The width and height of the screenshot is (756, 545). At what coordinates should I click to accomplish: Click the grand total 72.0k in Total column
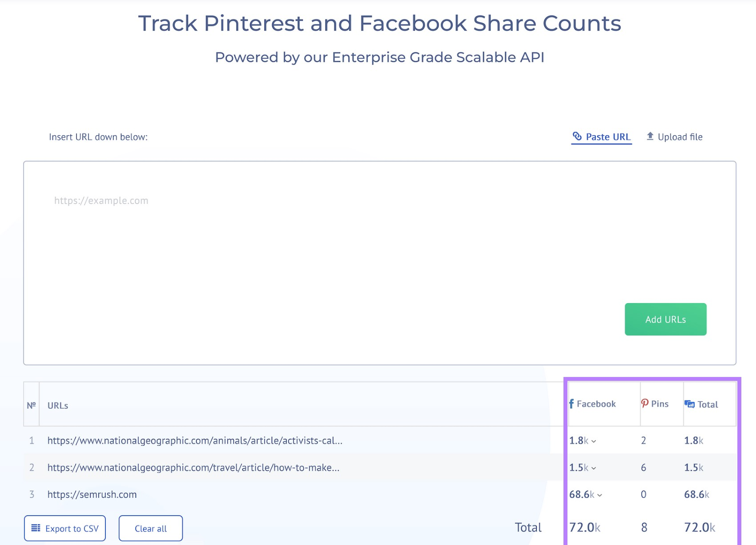tap(700, 528)
